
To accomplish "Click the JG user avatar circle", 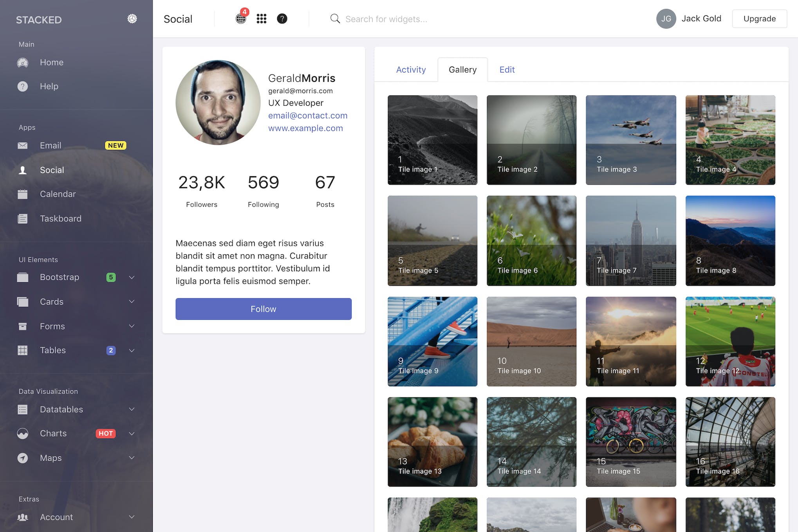I will 666,19.
